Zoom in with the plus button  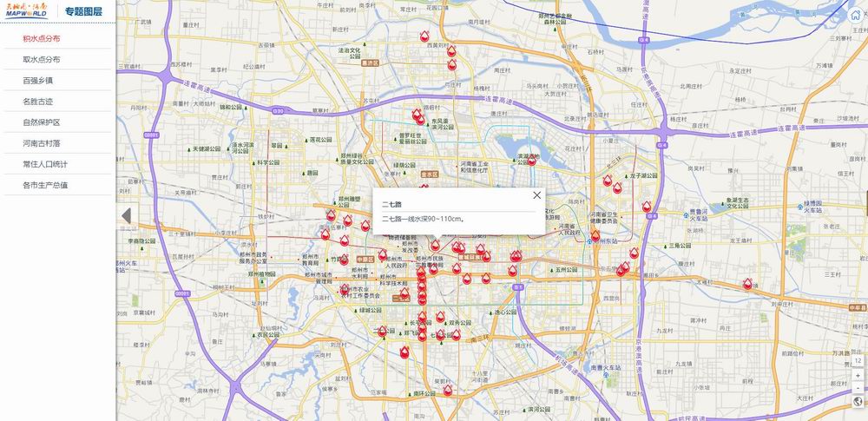tap(858, 375)
